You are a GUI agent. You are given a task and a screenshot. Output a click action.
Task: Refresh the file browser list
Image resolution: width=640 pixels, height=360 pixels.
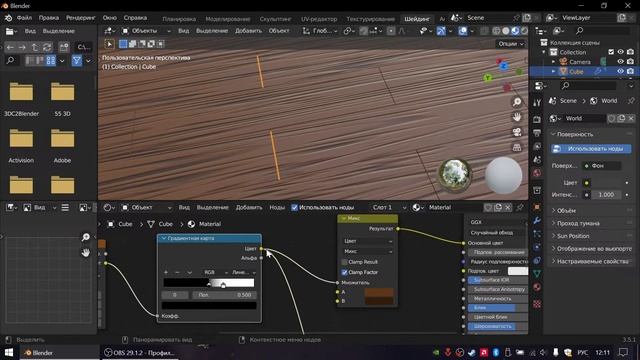tap(47, 47)
